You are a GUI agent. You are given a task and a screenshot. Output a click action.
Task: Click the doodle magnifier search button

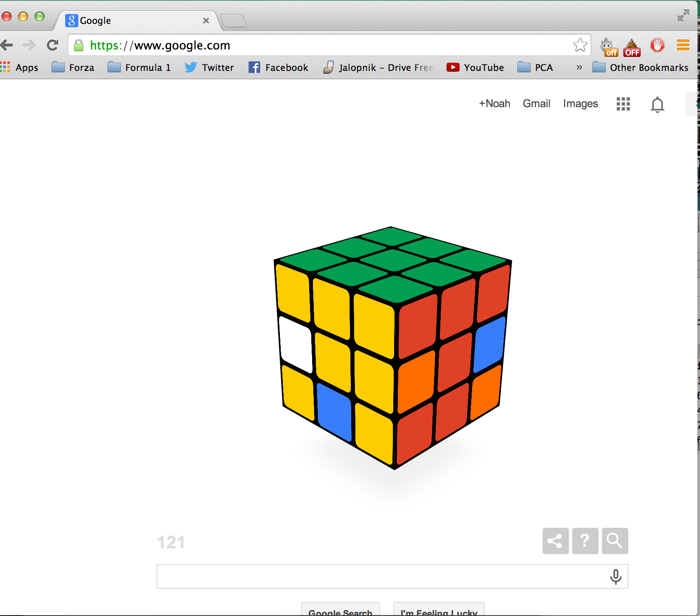click(615, 541)
